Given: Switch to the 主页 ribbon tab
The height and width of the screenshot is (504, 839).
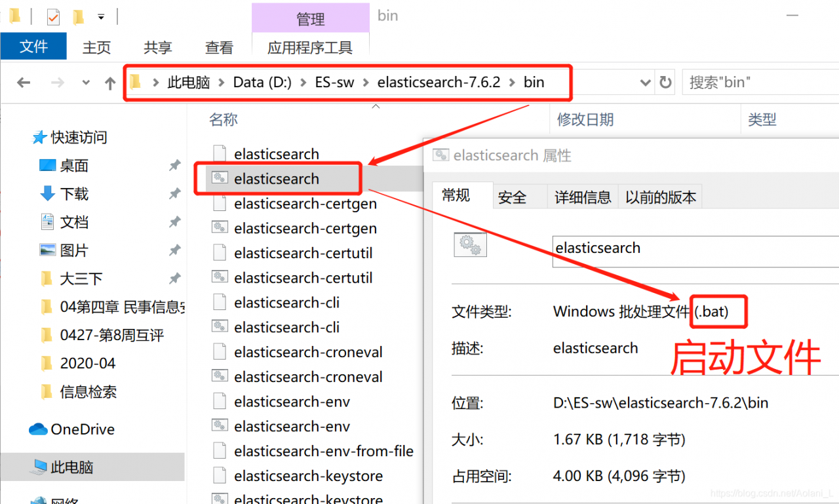Looking at the screenshot, I should tap(96, 47).
